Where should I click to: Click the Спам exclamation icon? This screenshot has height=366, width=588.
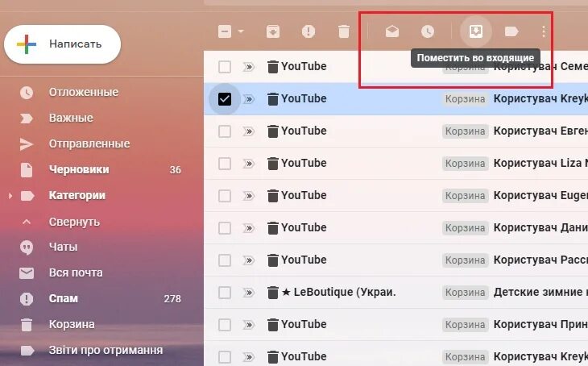coord(27,299)
